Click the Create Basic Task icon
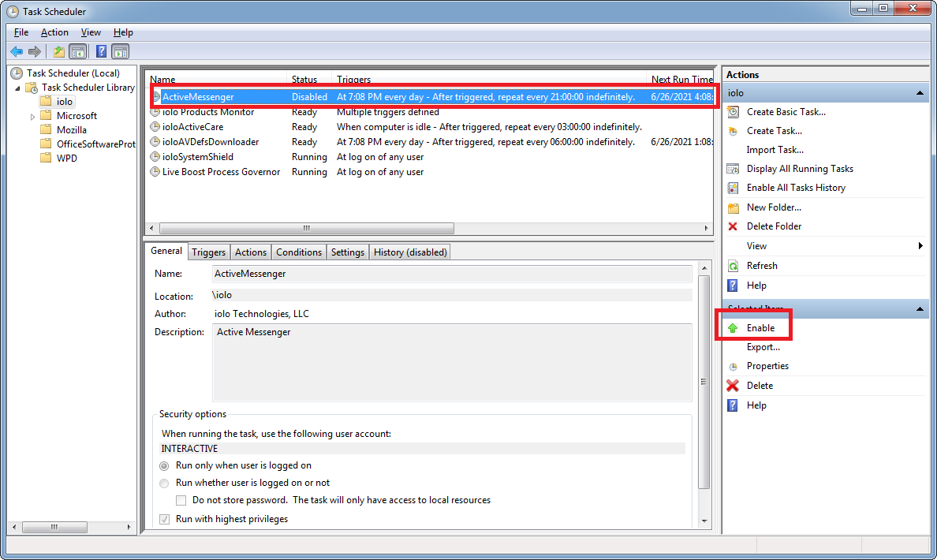Image resolution: width=937 pixels, height=560 pixels. pos(734,111)
